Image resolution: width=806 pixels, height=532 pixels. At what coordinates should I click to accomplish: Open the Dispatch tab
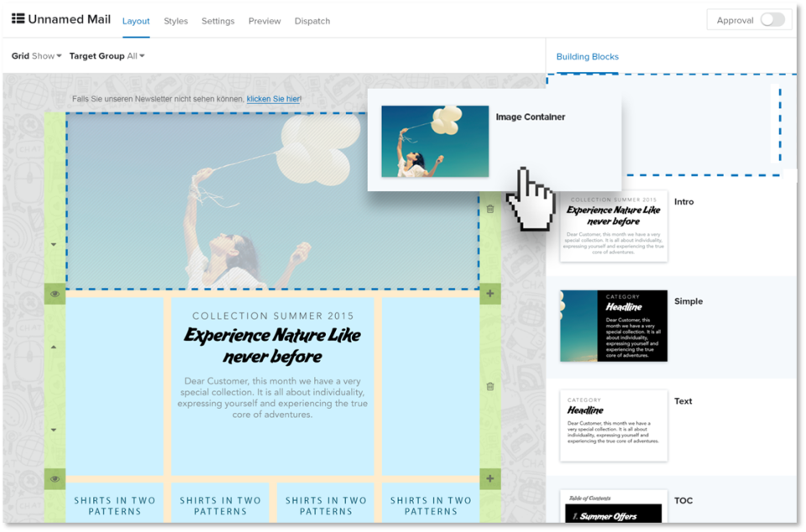(x=312, y=21)
